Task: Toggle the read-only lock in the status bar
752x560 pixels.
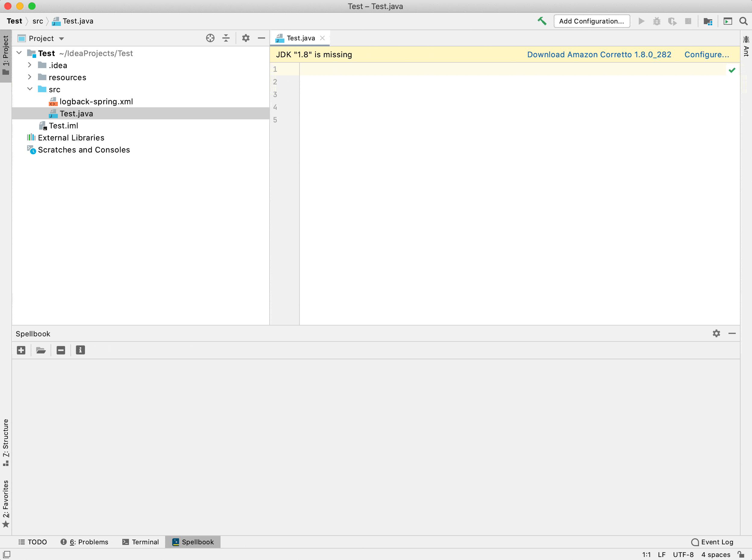Action: [x=741, y=555]
